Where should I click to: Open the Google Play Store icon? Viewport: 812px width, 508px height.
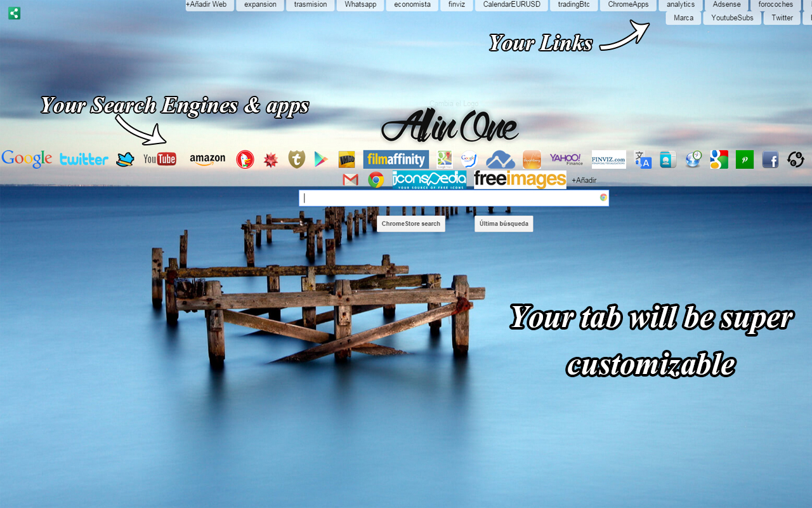(321, 159)
